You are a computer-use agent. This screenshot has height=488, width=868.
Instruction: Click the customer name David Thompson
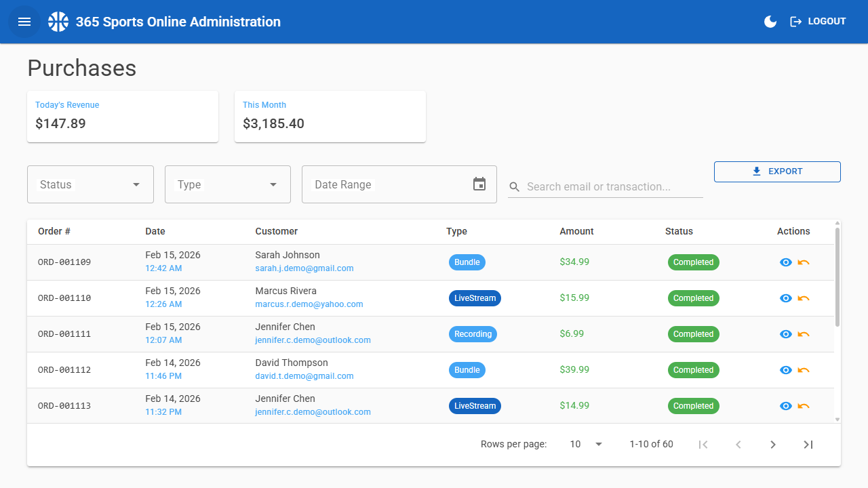[292, 363]
